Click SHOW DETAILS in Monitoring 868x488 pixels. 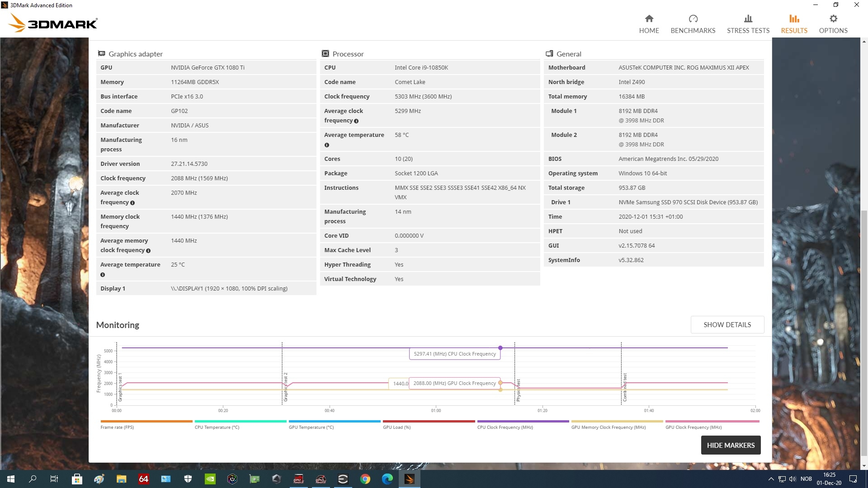pos(727,324)
